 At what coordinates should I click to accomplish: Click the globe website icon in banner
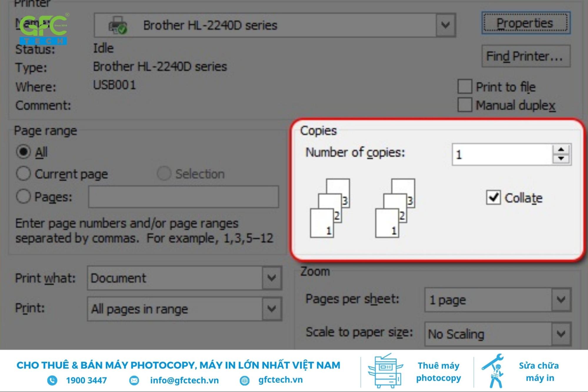244,381
